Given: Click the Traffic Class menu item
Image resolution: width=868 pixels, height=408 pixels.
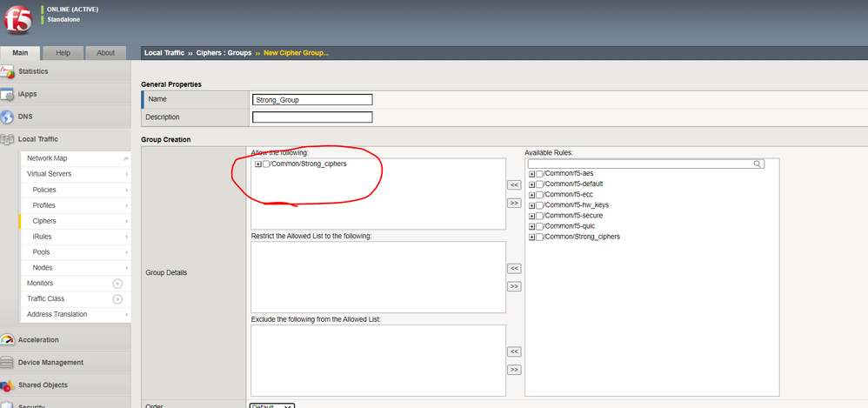Looking at the screenshot, I should click(75, 298).
